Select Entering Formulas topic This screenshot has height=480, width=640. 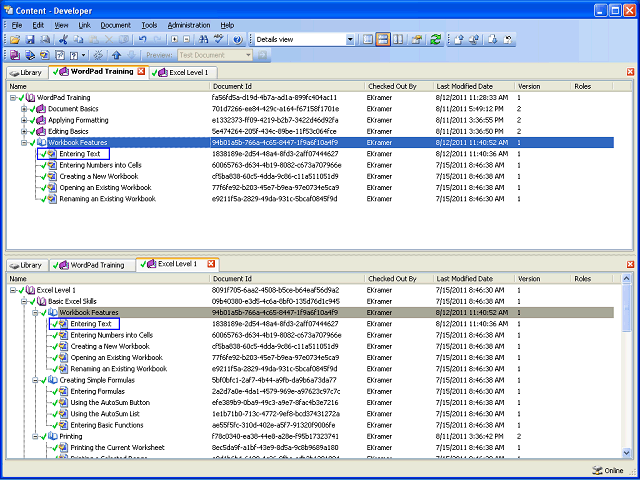[98, 391]
